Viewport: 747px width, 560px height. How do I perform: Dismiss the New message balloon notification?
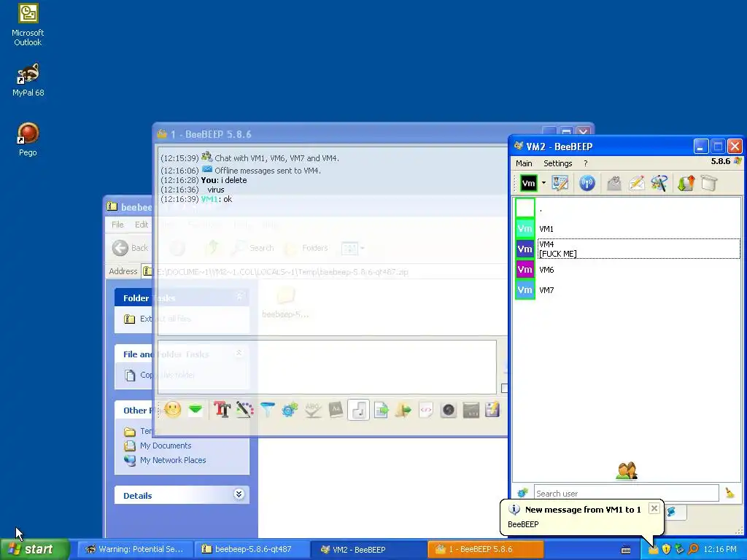(654, 508)
